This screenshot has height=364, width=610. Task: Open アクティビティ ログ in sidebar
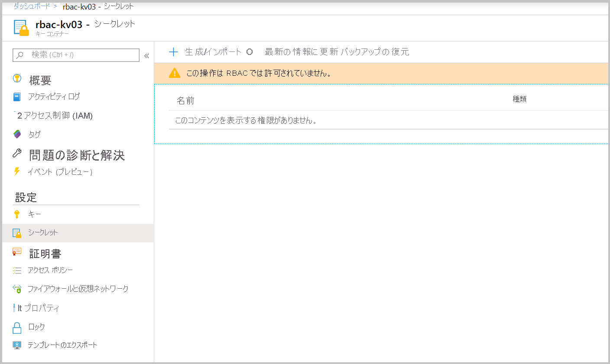point(54,97)
